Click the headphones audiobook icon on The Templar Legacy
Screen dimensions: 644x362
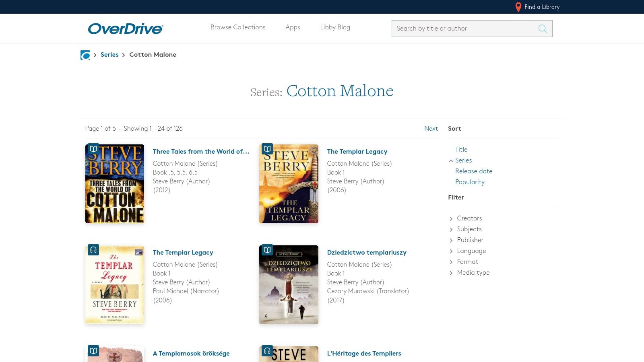(x=93, y=250)
